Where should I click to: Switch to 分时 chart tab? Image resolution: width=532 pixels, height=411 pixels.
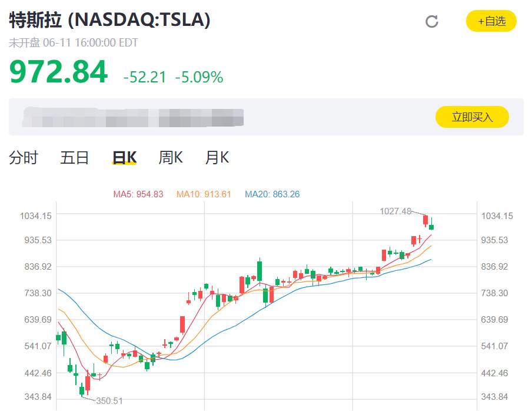click(x=24, y=158)
